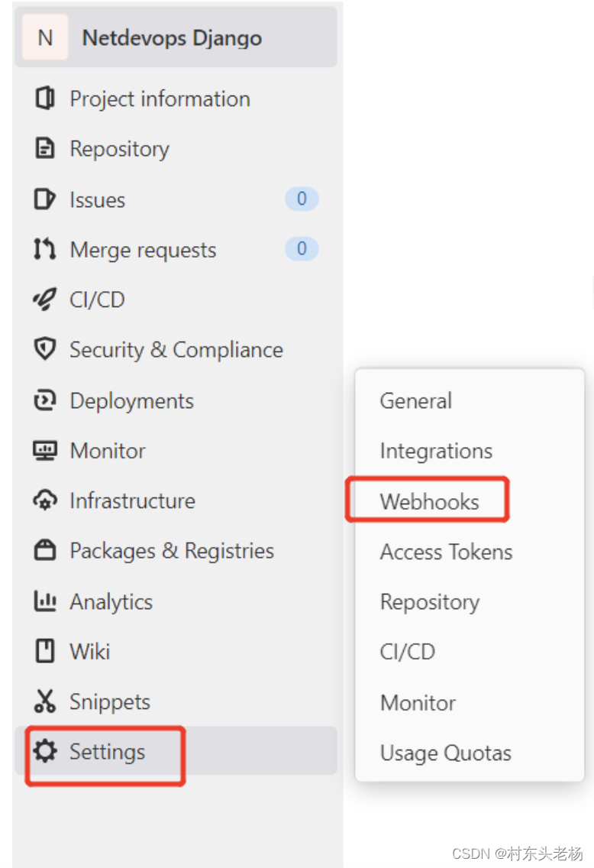
Task: Click the Netdevops Django project name
Action: 171,37
